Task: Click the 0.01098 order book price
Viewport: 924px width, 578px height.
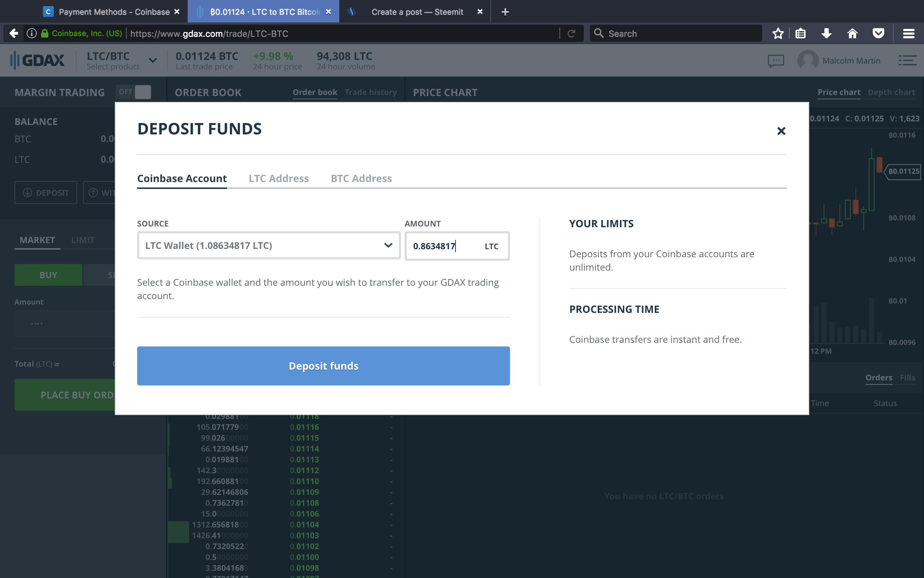Action: [x=304, y=568]
